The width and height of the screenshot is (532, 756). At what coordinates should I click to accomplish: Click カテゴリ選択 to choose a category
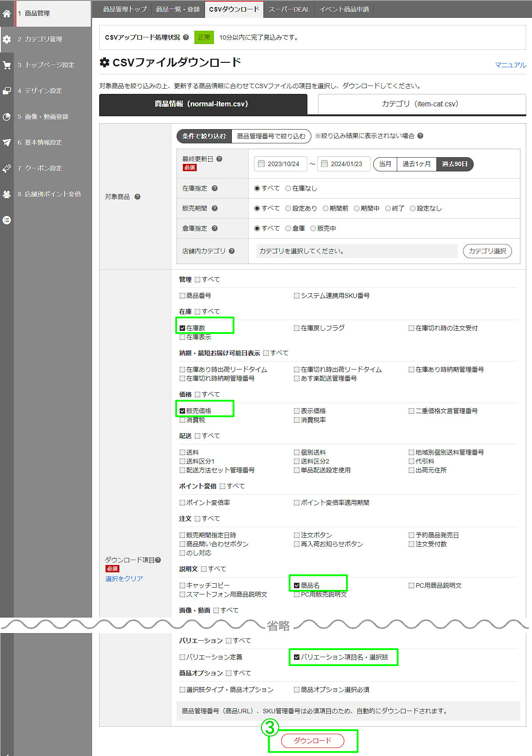487,251
